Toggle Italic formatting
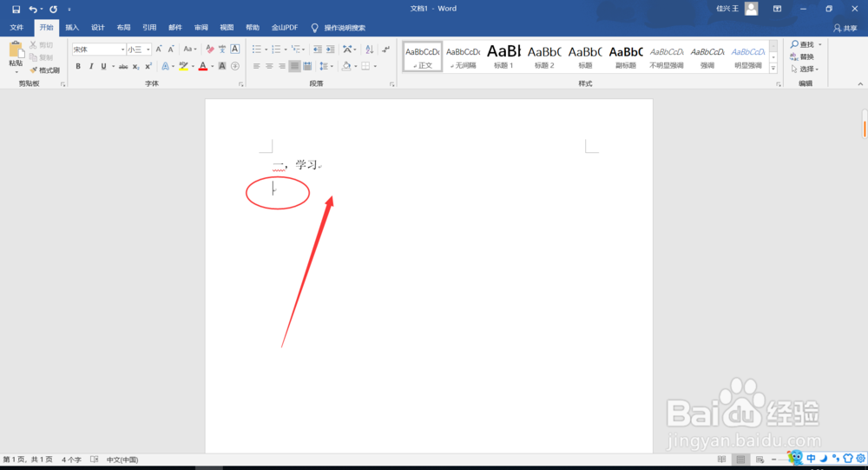The width and height of the screenshot is (868, 470). (x=91, y=67)
